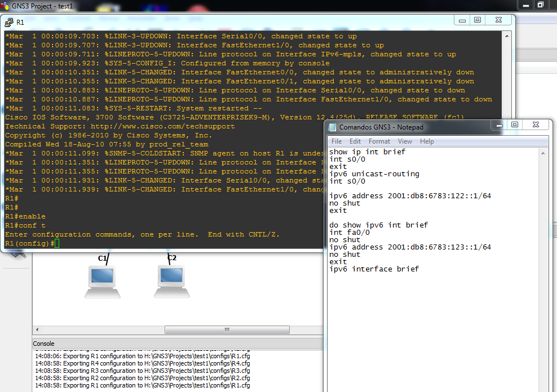Click the PuTTY icon in R1 title bar

tap(8, 23)
